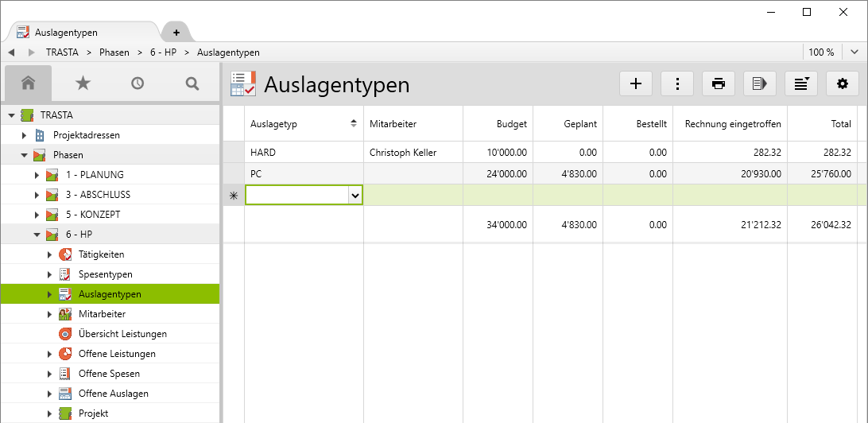
Task: Collapse the 6 - HP tree node
Action: pos(37,235)
